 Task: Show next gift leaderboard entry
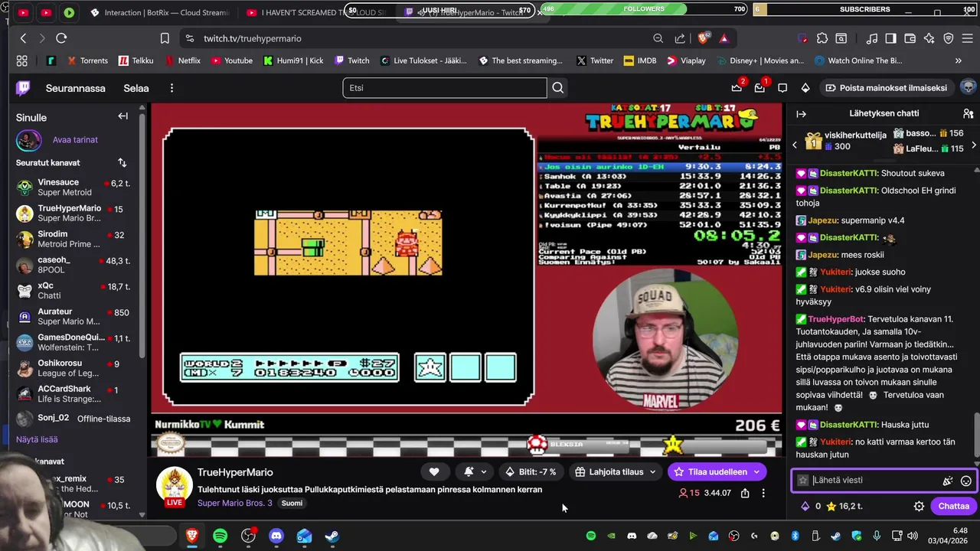coord(974,144)
